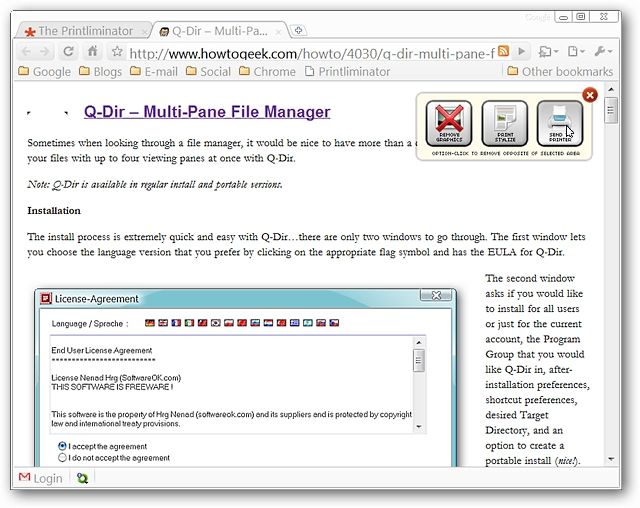Open the Blogs bookmarks folder

(x=100, y=72)
